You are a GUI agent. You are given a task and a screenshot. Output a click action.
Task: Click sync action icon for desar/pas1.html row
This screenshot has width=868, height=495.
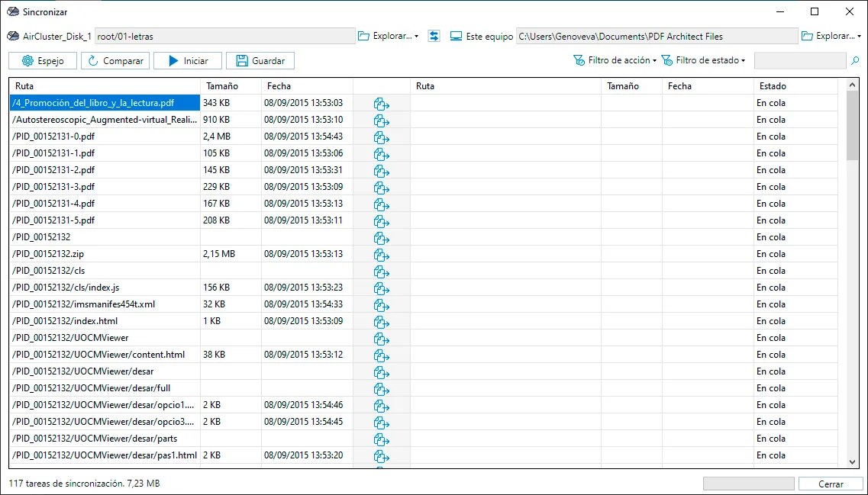point(382,456)
